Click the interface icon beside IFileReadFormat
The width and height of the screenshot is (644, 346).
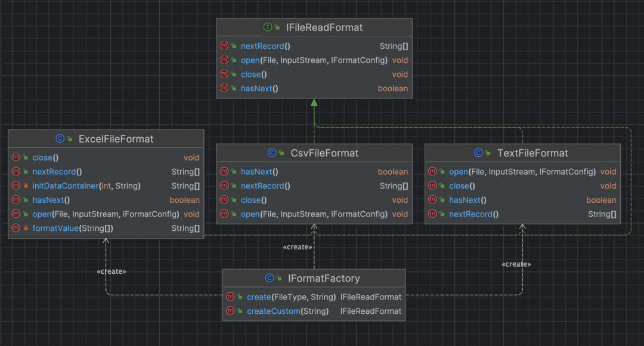pos(267,27)
